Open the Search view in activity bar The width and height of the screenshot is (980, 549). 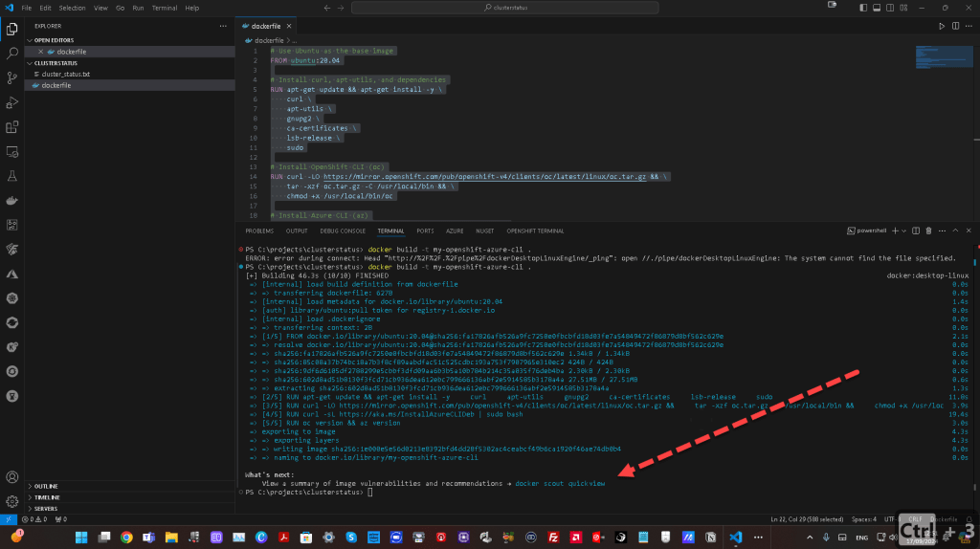coord(11,54)
